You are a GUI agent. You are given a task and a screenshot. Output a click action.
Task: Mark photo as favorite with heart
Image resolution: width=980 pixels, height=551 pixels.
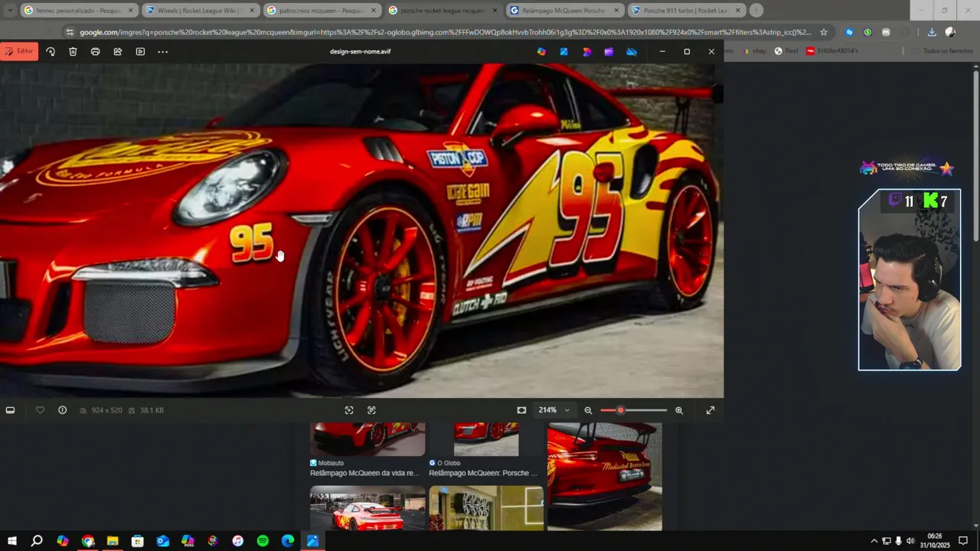coord(40,410)
